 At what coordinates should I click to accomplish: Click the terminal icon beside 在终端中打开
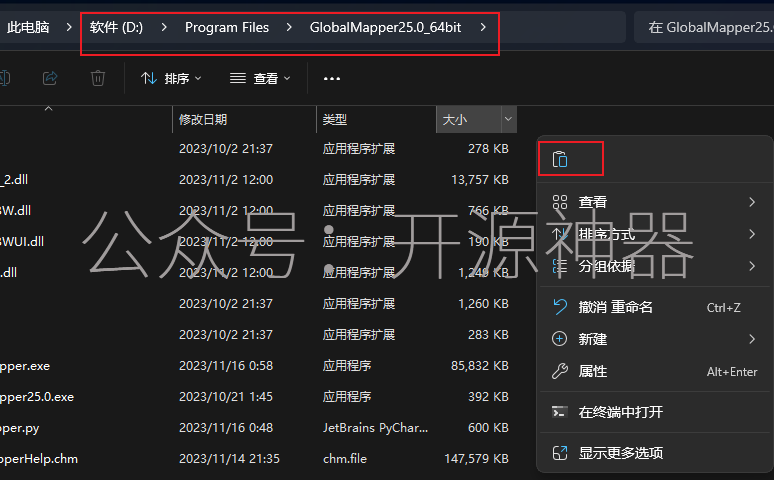[x=559, y=412]
